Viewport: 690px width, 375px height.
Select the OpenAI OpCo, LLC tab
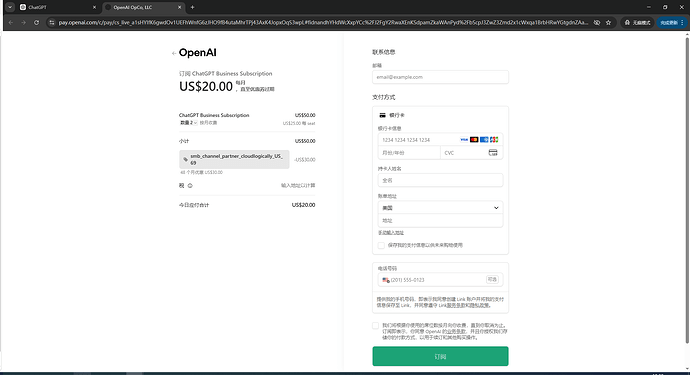143,7
